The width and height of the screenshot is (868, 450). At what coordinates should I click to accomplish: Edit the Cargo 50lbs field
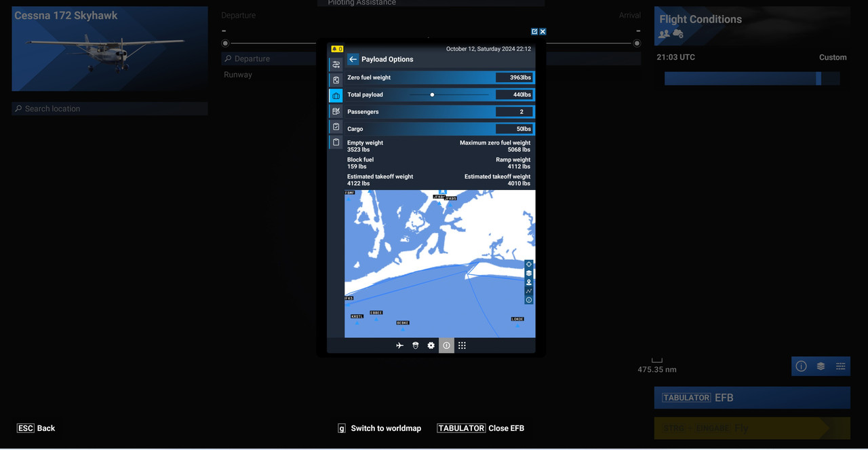point(514,128)
